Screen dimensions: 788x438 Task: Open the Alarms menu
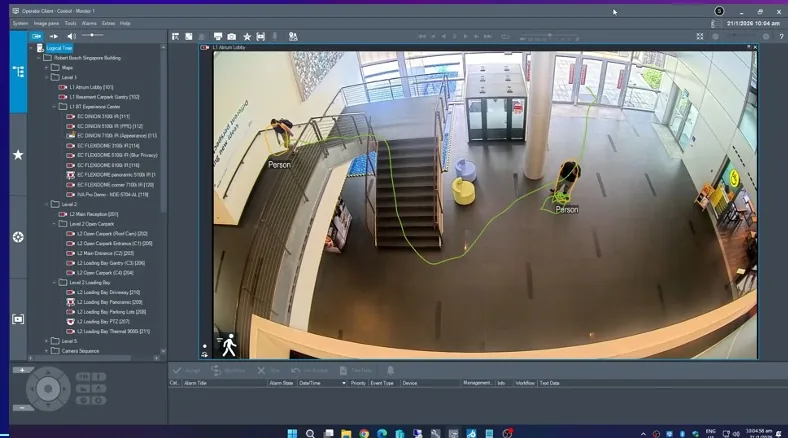(89, 23)
